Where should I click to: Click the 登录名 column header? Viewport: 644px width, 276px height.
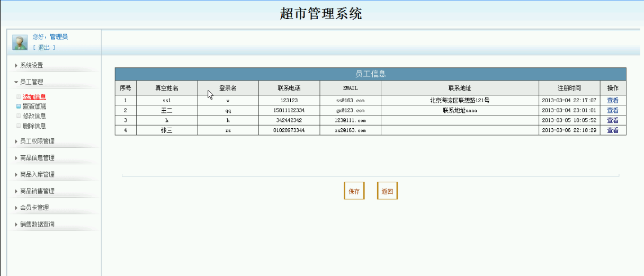pyautogui.click(x=228, y=87)
